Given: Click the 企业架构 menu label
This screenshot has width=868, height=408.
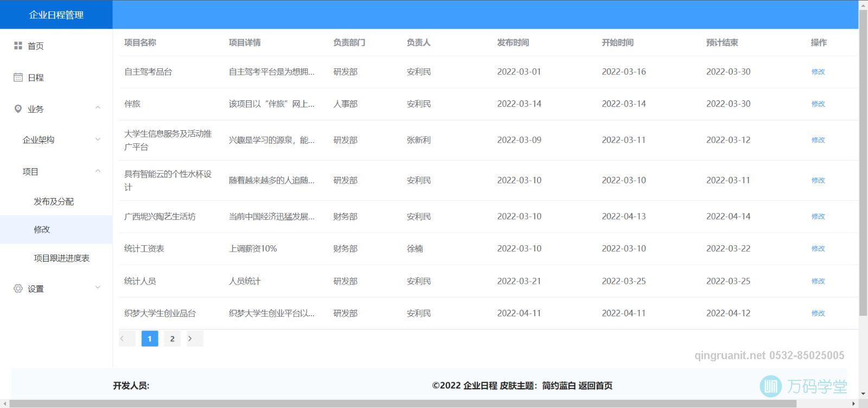Looking at the screenshot, I should coord(39,140).
